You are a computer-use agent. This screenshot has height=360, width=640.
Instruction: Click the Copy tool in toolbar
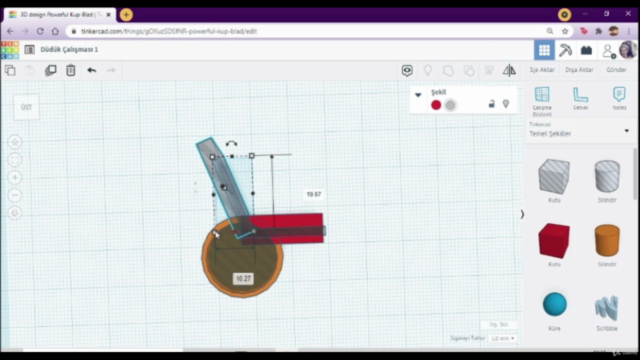click(10, 70)
